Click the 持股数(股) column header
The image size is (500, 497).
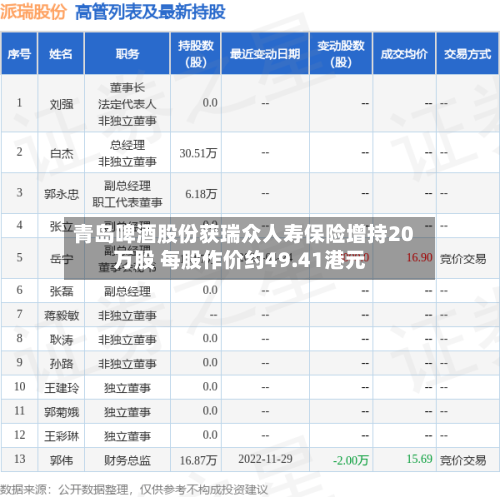196,54
